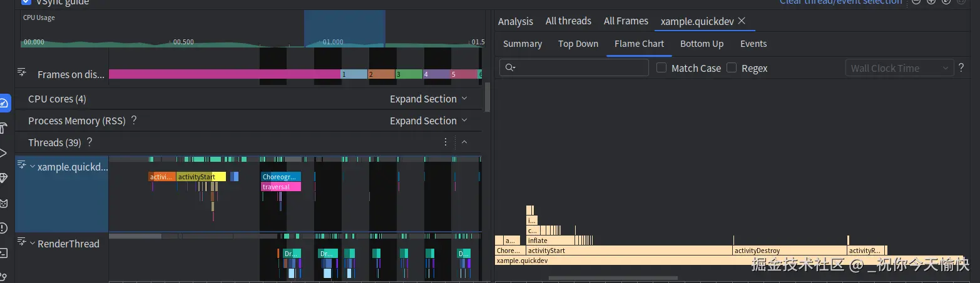980x283 pixels.
Task: Select frame 2 in Frames on display
Action: 381,74
